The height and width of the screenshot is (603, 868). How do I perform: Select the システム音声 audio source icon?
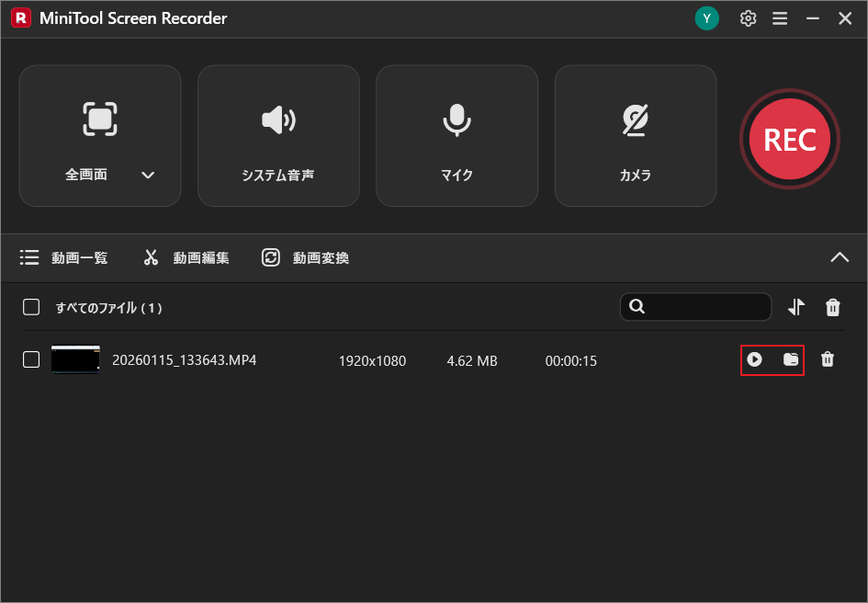tap(278, 120)
